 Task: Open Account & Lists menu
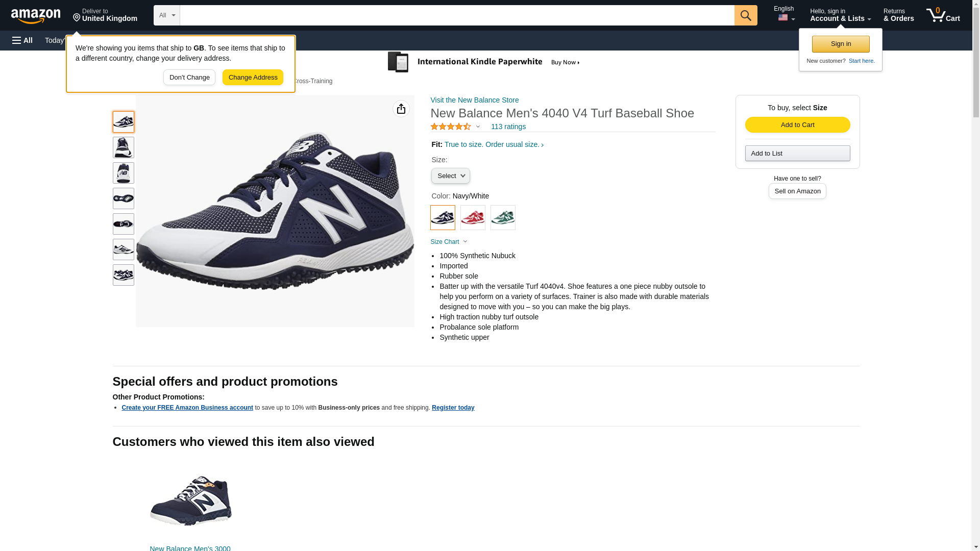click(x=840, y=15)
